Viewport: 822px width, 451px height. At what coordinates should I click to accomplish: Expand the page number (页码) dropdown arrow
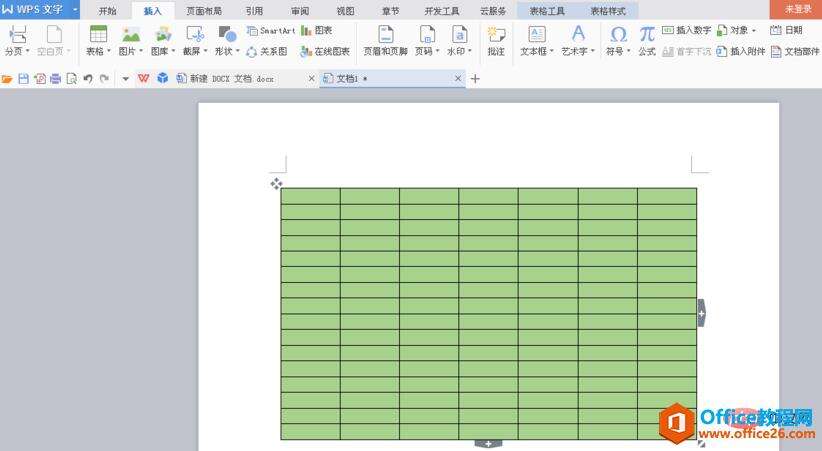click(437, 51)
